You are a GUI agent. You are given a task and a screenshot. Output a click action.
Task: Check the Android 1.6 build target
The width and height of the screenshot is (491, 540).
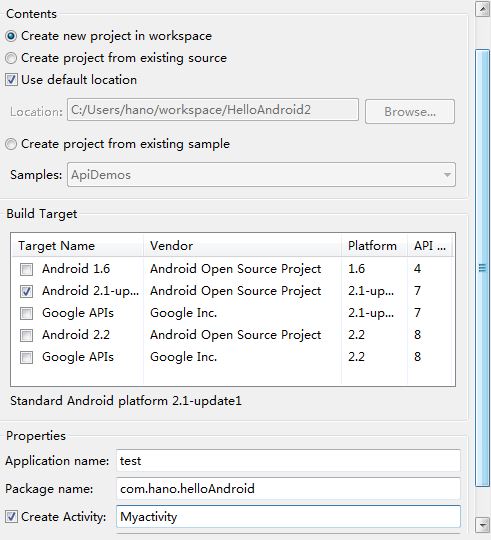pyautogui.click(x=27, y=269)
